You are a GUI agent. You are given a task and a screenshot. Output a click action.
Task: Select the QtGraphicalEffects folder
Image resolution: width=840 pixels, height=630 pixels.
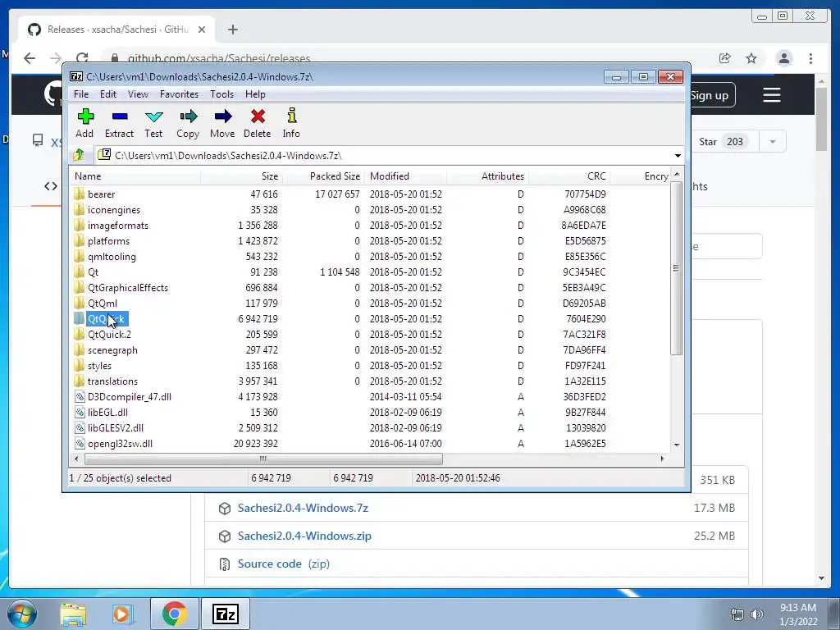(x=127, y=288)
